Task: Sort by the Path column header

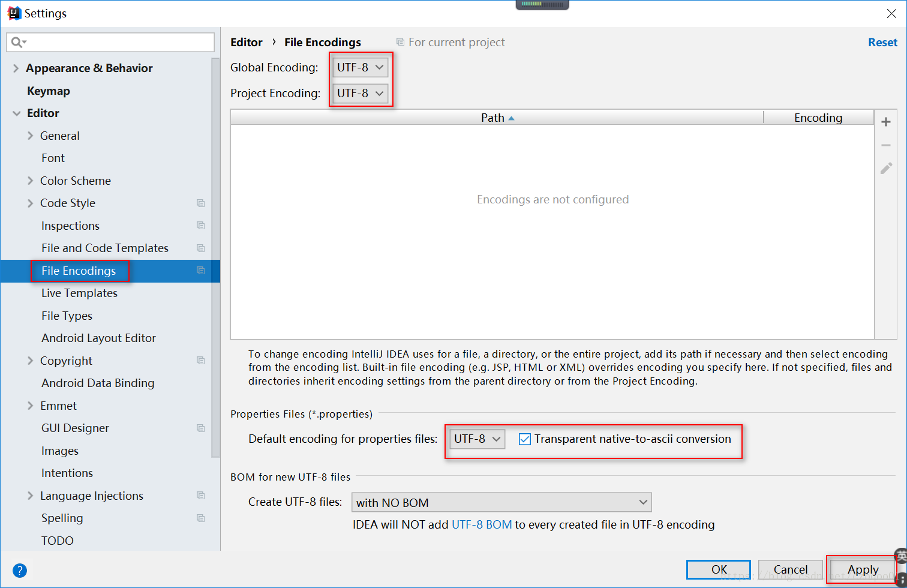Action: 497,118
